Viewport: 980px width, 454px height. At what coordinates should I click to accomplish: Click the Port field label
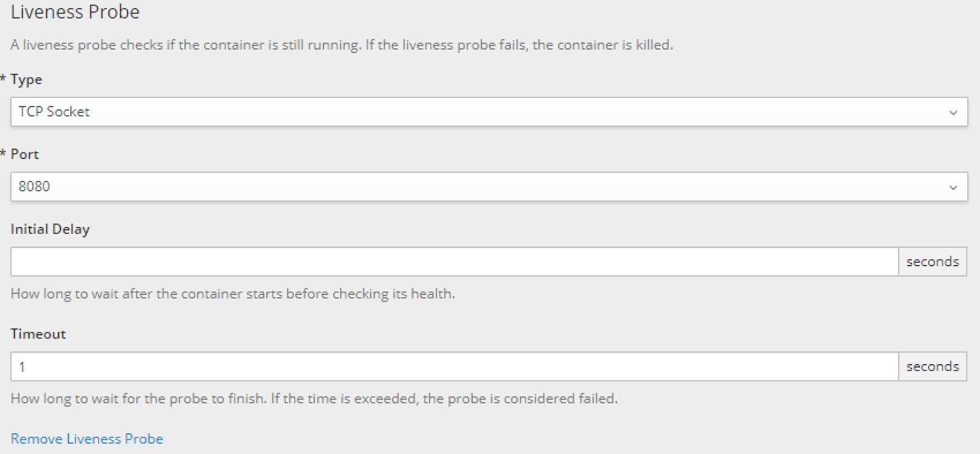coord(24,154)
